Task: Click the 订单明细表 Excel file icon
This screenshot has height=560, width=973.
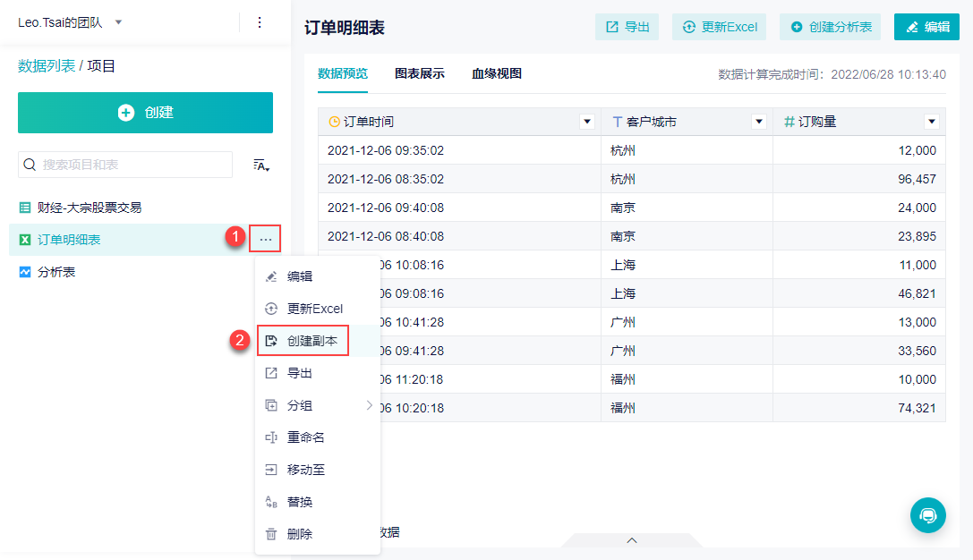Action: pyautogui.click(x=25, y=240)
